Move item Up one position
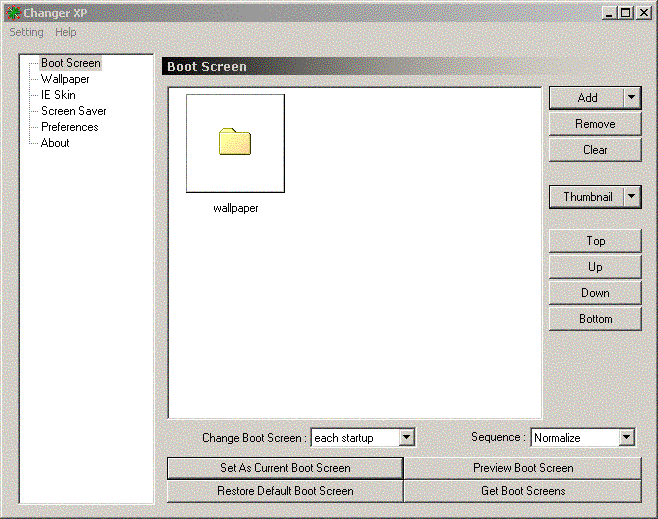The height and width of the screenshot is (519, 658). (x=595, y=267)
